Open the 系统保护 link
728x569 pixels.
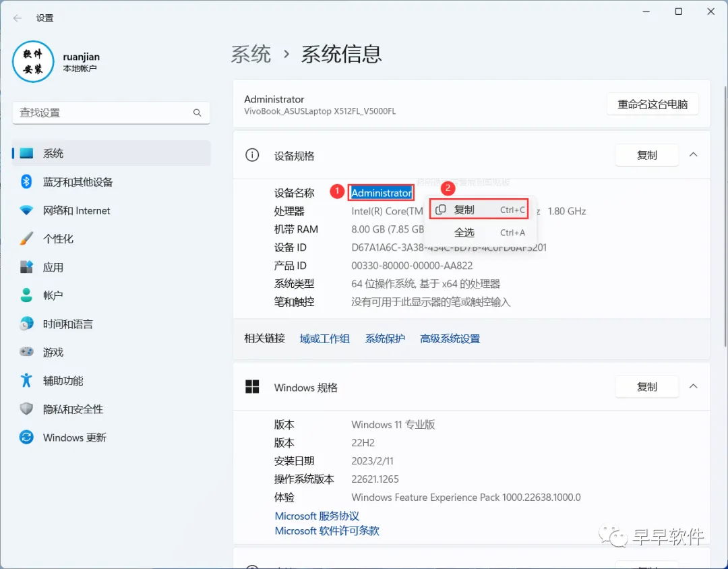[385, 338]
